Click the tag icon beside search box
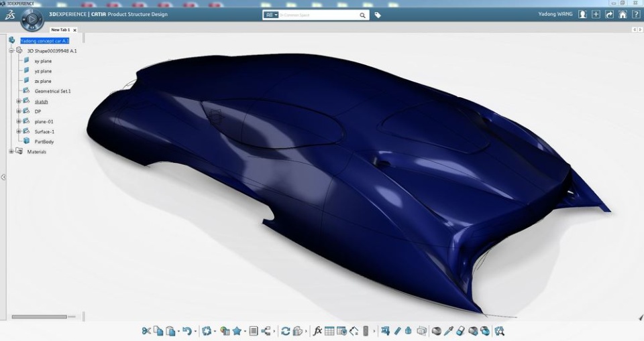Screen dimensions: 644x341 378,15
